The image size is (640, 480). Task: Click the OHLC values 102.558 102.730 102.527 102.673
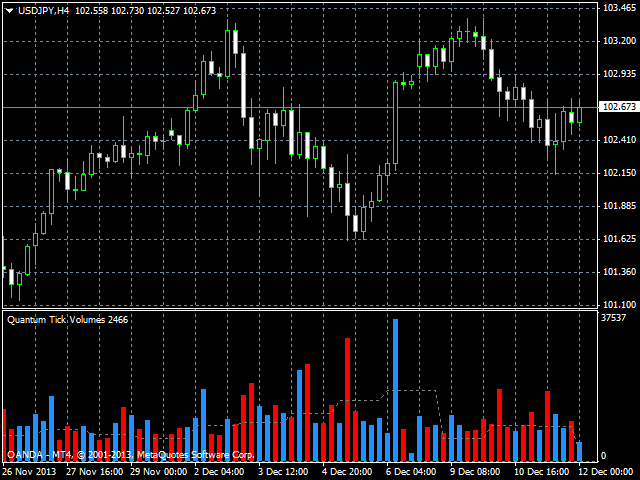pos(145,11)
